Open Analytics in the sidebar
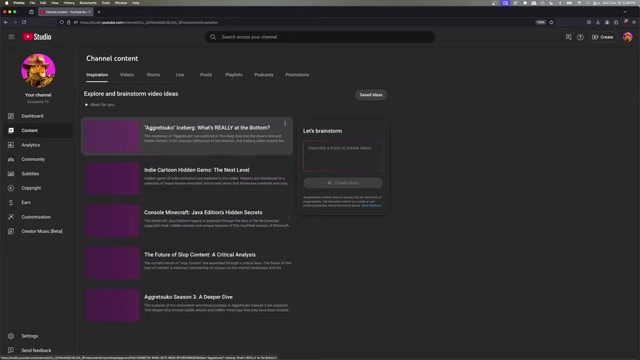This screenshot has height=360, width=640. (x=37, y=145)
